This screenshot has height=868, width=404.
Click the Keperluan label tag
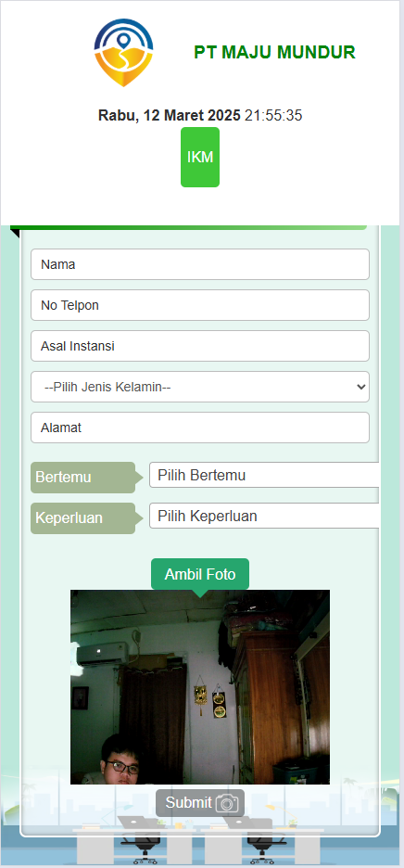[x=83, y=518]
